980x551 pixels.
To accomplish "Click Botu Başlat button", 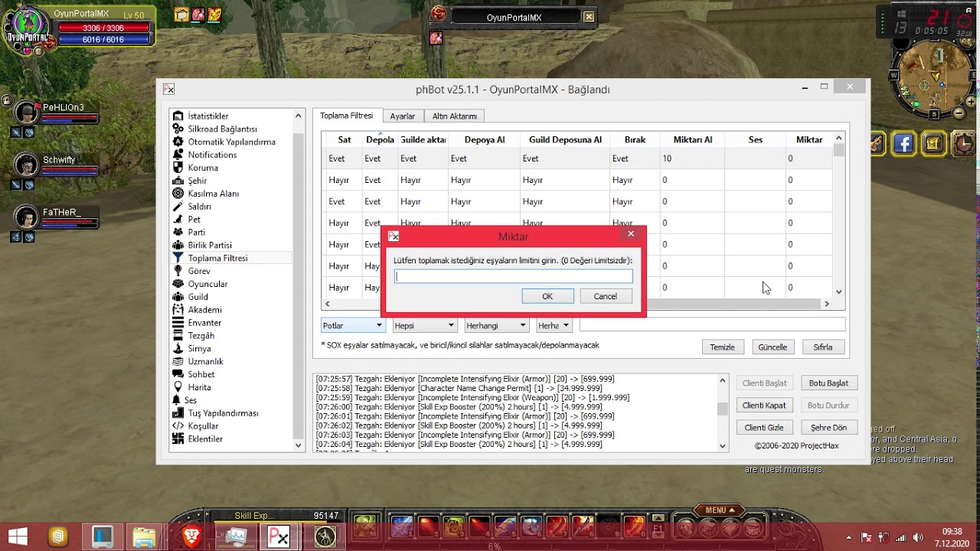I will coord(828,383).
